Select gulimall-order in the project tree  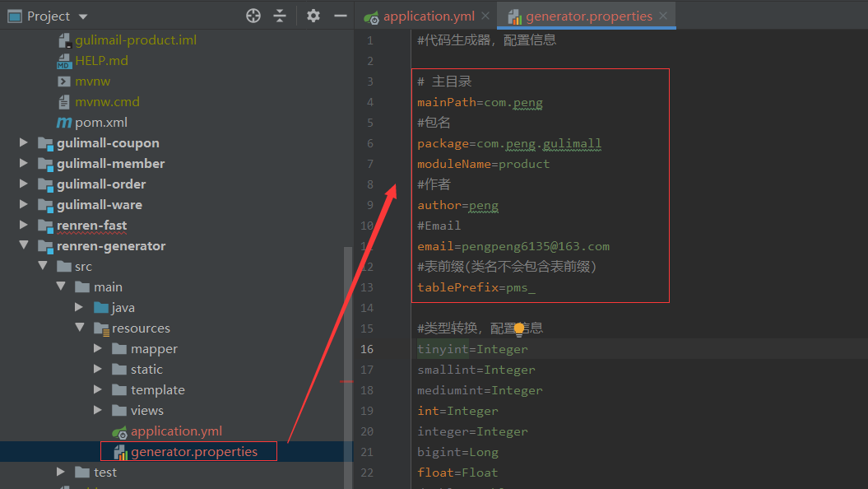pos(101,184)
